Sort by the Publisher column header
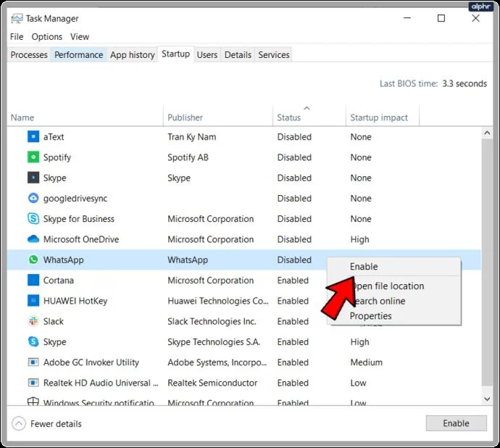Viewport: 500px width, 448px height. click(218, 117)
